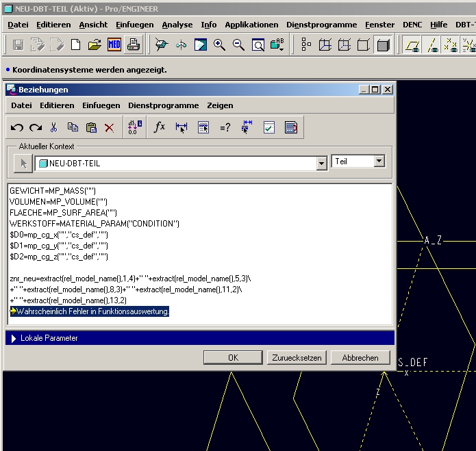This screenshot has width=476, height=451.
Task: Click the znr_neu=extract relation line
Action: pos(130,279)
